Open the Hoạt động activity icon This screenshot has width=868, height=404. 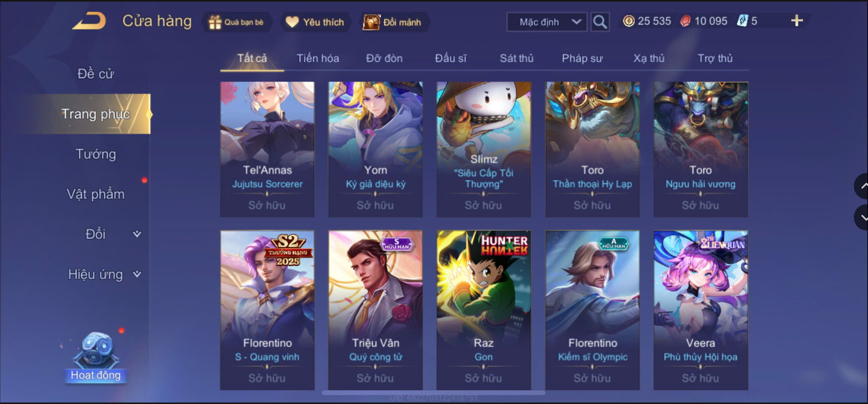[95, 357]
